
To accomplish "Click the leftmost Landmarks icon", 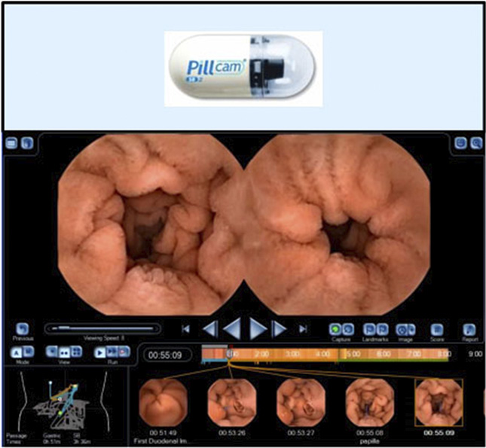I will click(x=369, y=329).
